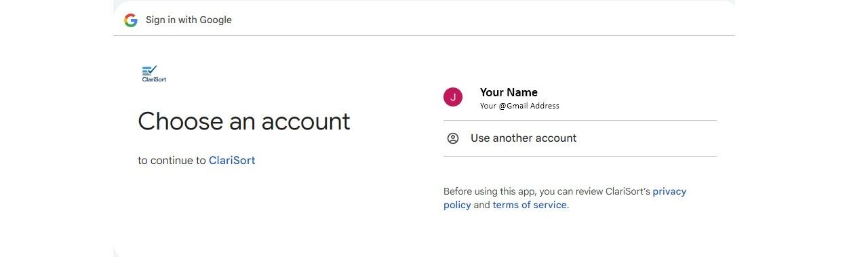
Task: Select the magenta J avatar circle
Action: point(453,97)
